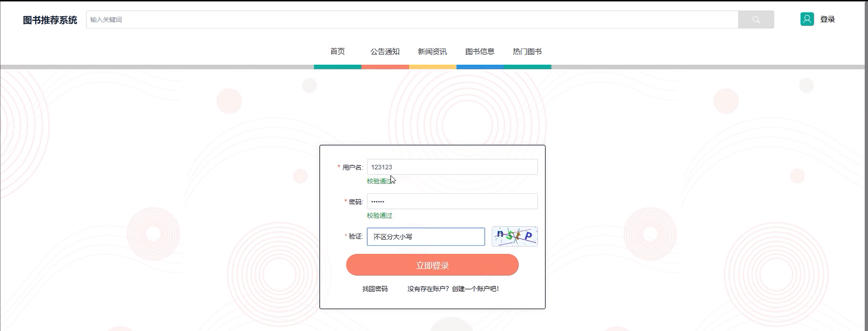Click the 输入关键词 search box
868x331 pixels.
412,20
